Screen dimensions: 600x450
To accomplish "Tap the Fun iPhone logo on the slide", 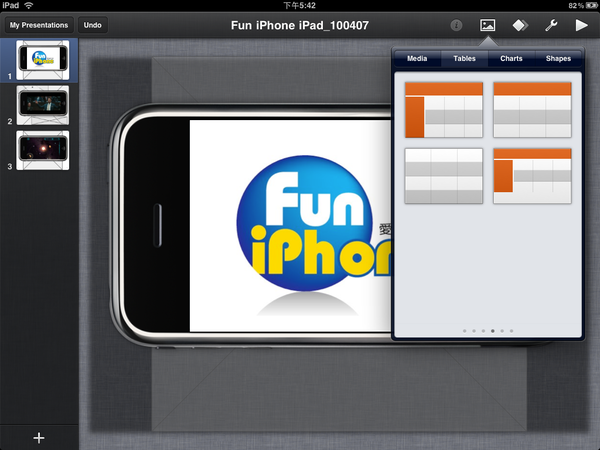I will 314,224.
